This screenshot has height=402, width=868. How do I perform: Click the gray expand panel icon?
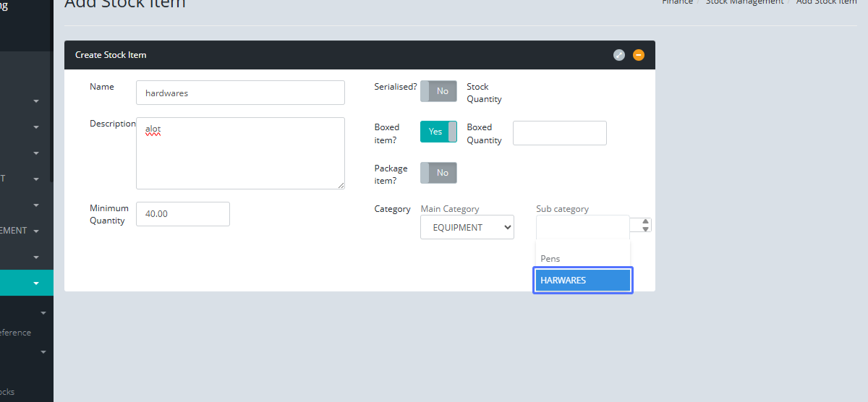(619, 55)
